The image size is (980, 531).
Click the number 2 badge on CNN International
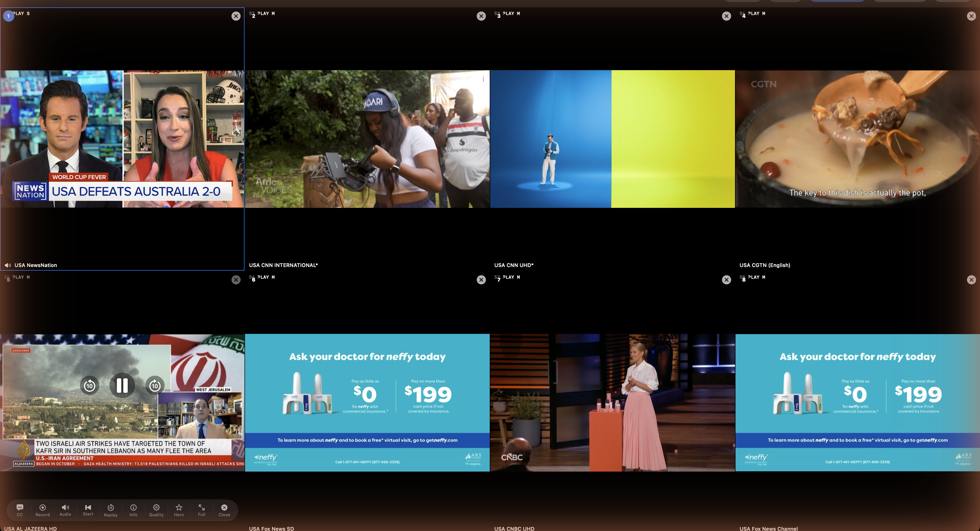coord(253,16)
